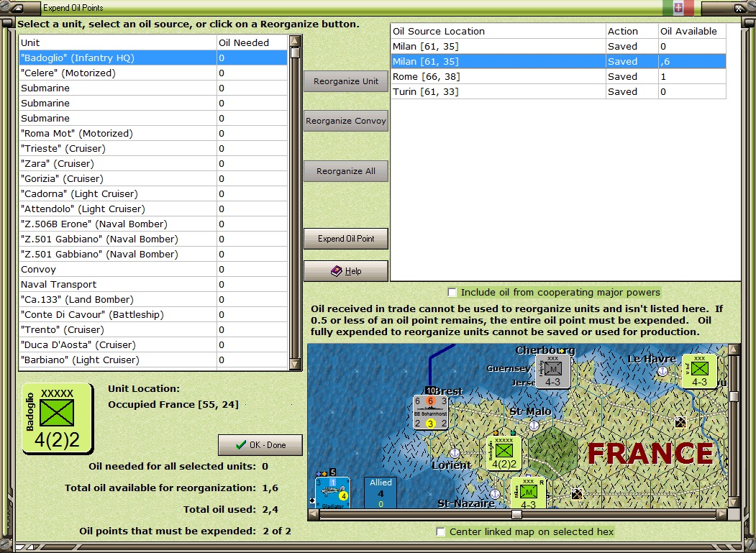
Task: Confirm with the OK - Done button
Action: pyautogui.click(x=260, y=445)
